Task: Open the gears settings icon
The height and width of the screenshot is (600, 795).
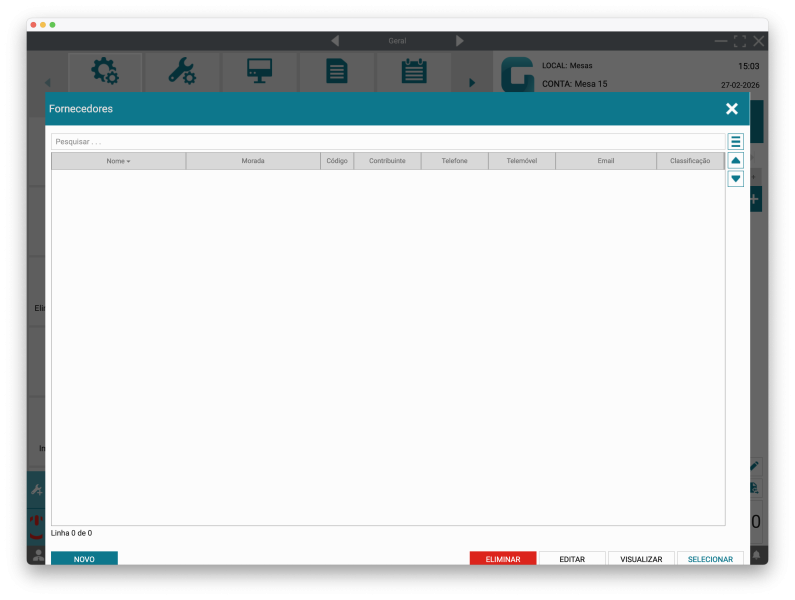Action: [104, 72]
